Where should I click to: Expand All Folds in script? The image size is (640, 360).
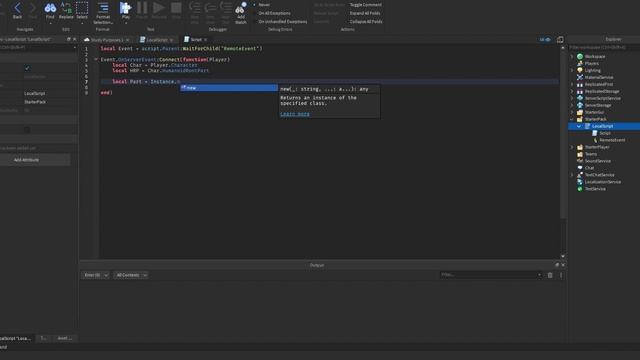click(364, 13)
